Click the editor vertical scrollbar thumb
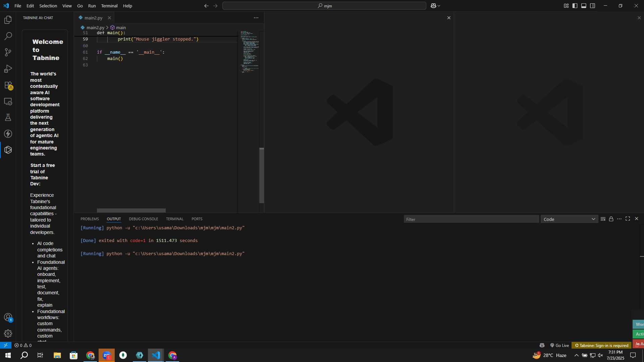Screen dimensions: 644x362 tap(262, 175)
